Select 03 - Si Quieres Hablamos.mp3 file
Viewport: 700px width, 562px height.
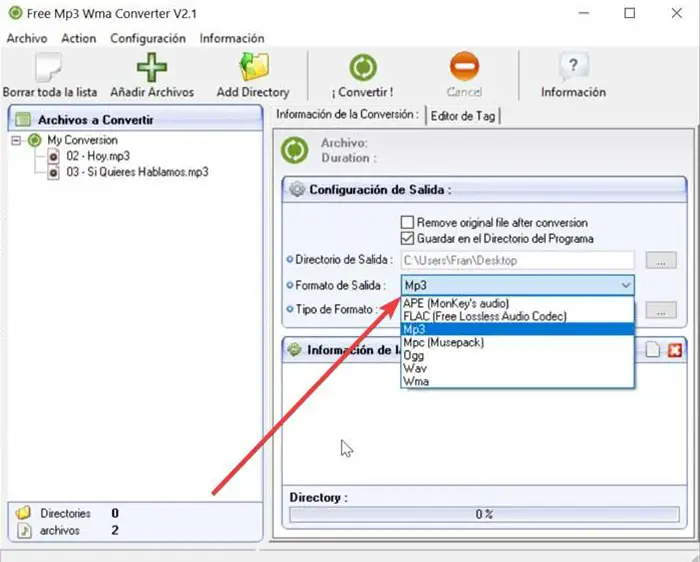click(138, 172)
